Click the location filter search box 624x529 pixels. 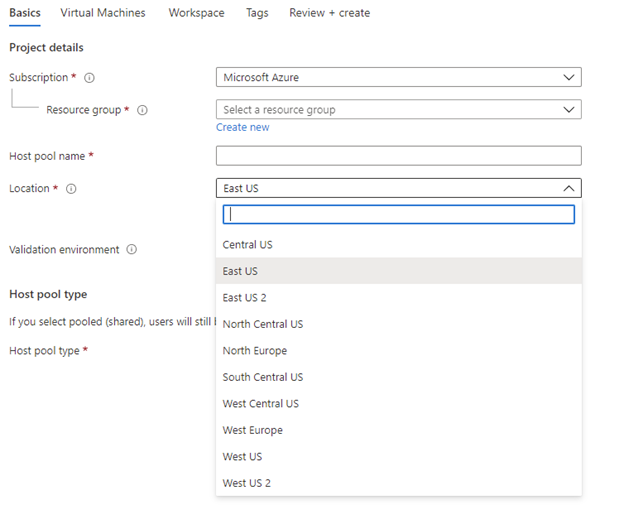pyautogui.click(x=399, y=215)
